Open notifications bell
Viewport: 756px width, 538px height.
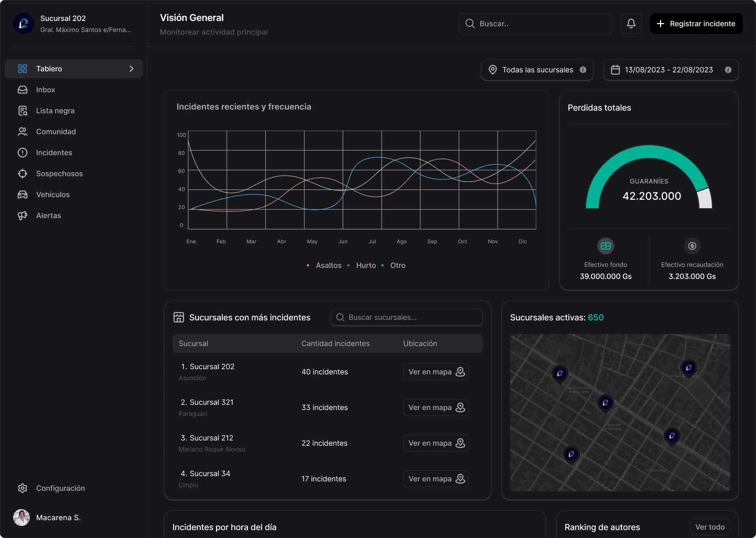[x=631, y=24]
